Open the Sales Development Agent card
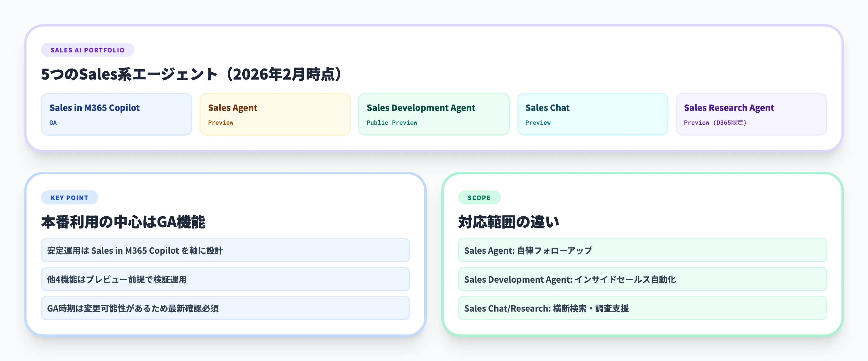The width and height of the screenshot is (868, 361). (x=433, y=115)
